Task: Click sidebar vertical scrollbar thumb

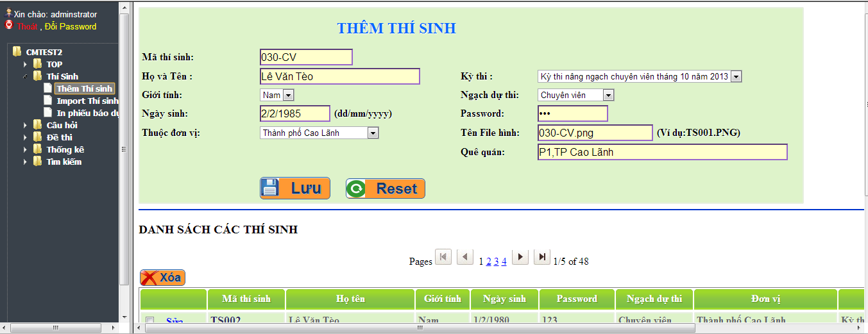Action: (x=124, y=148)
